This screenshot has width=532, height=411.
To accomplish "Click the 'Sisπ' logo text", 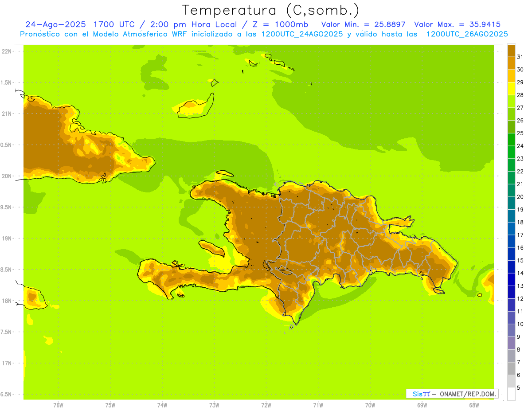I will (421, 394).
